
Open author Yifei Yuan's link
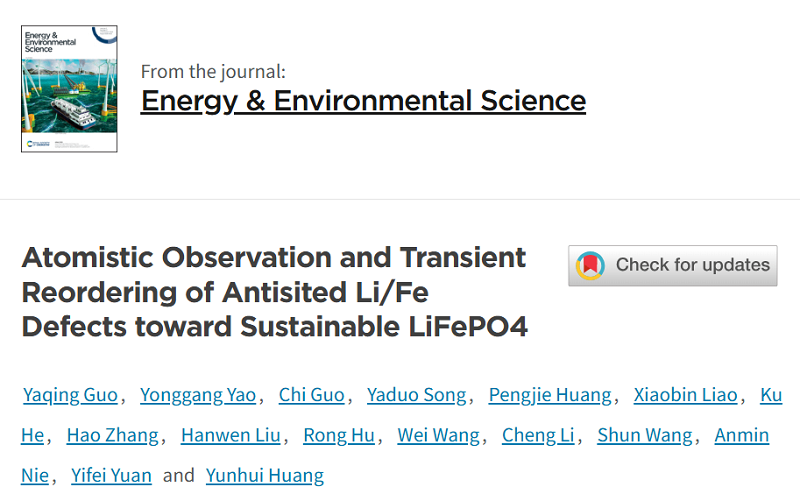[x=111, y=475]
